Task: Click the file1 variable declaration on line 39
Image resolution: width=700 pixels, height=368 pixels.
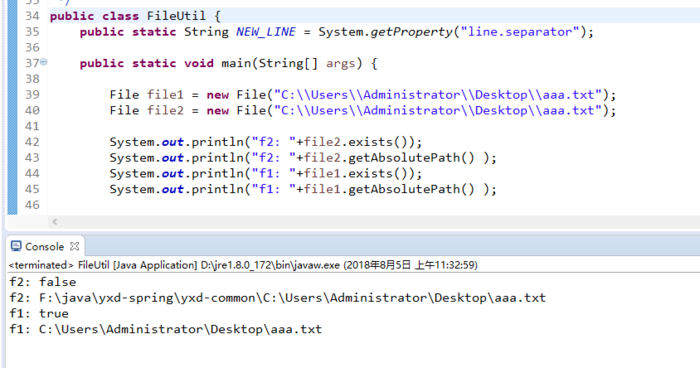Action: click(x=165, y=95)
